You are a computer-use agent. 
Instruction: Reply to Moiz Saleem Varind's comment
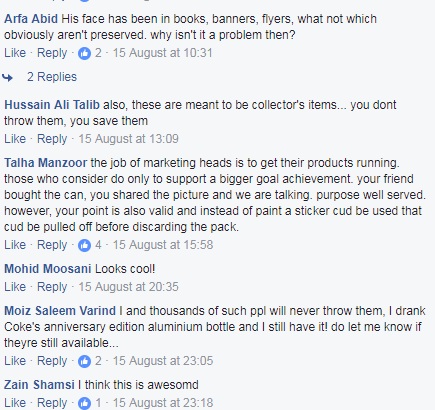[52, 361]
